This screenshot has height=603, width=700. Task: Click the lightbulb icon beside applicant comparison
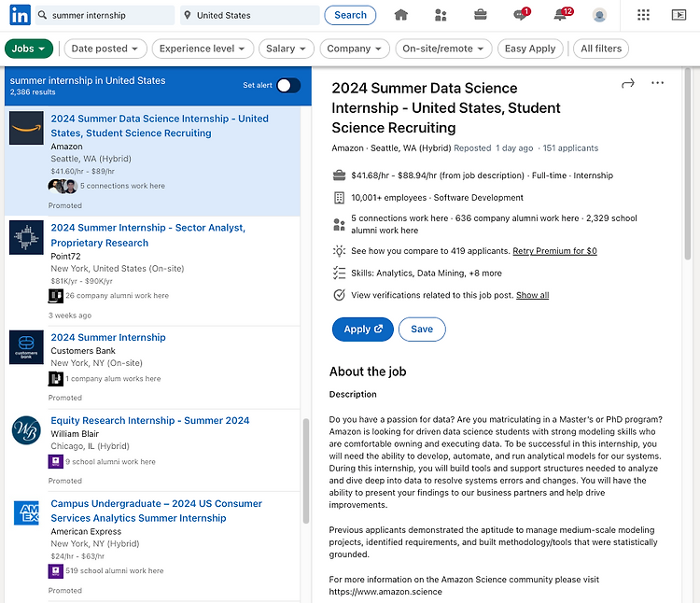[x=340, y=251]
